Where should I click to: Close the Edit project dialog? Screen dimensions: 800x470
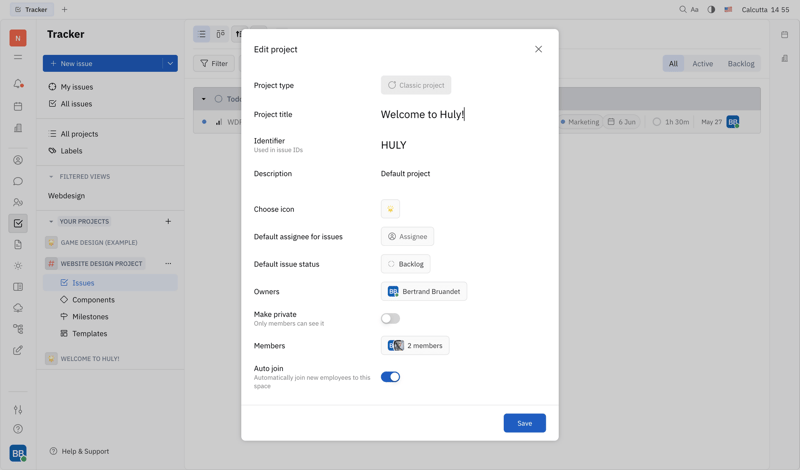click(x=538, y=49)
